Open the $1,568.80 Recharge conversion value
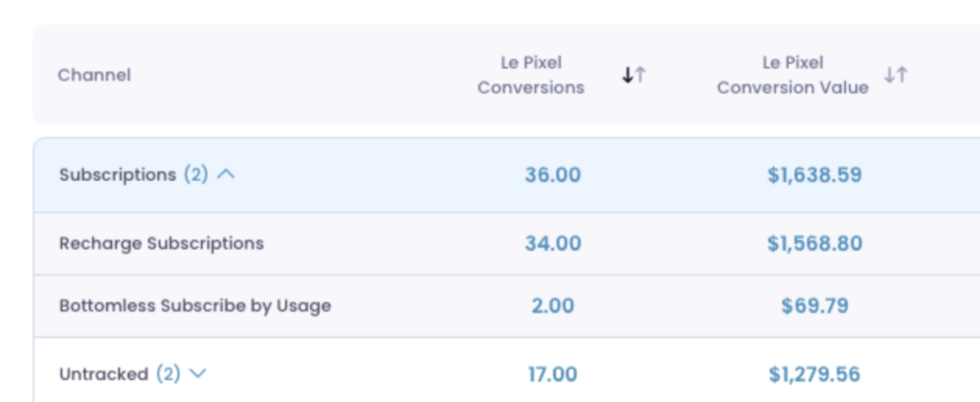Screen dimensions: 980x402 [814, 243]
